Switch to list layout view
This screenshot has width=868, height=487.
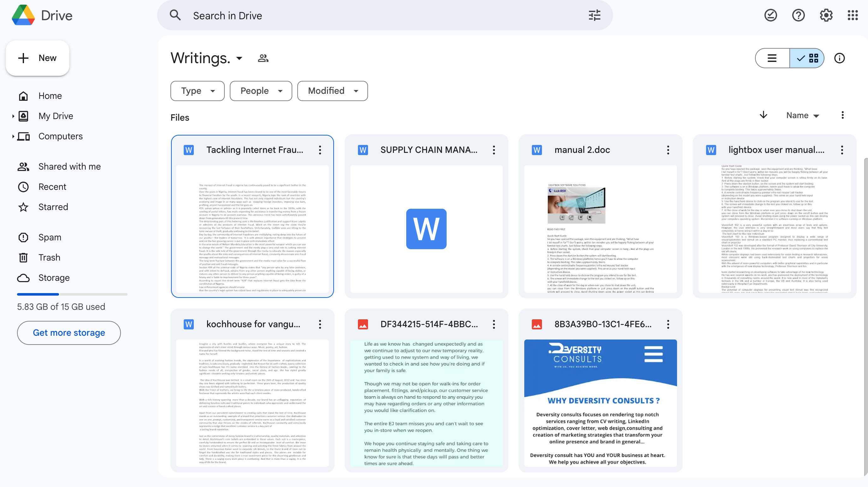tap(772, 58)
